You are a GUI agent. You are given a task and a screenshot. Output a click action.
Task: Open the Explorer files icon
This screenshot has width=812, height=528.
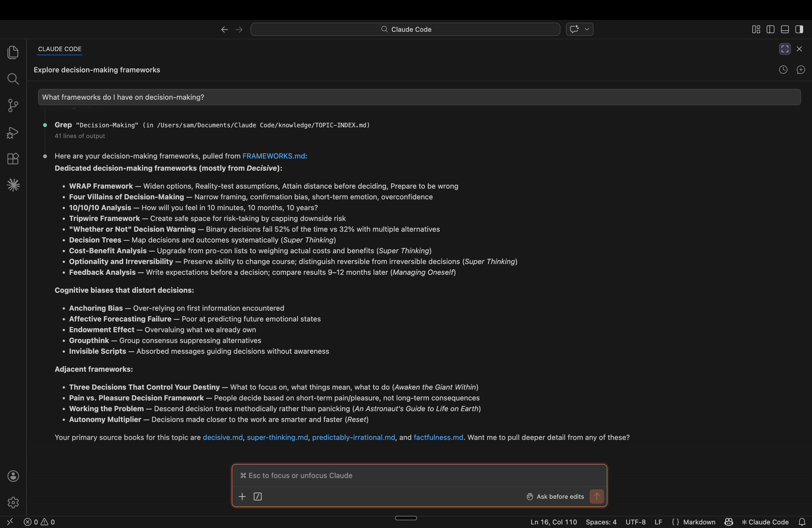coord(13,52)
